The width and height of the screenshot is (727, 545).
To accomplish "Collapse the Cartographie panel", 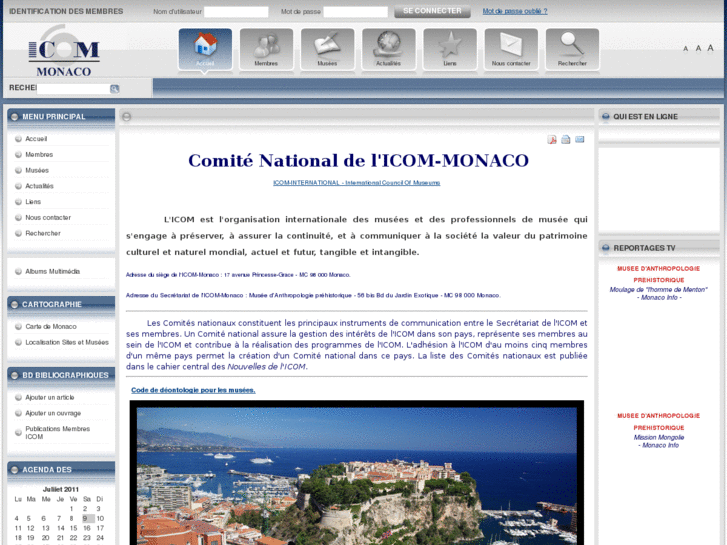I will 14,305.
